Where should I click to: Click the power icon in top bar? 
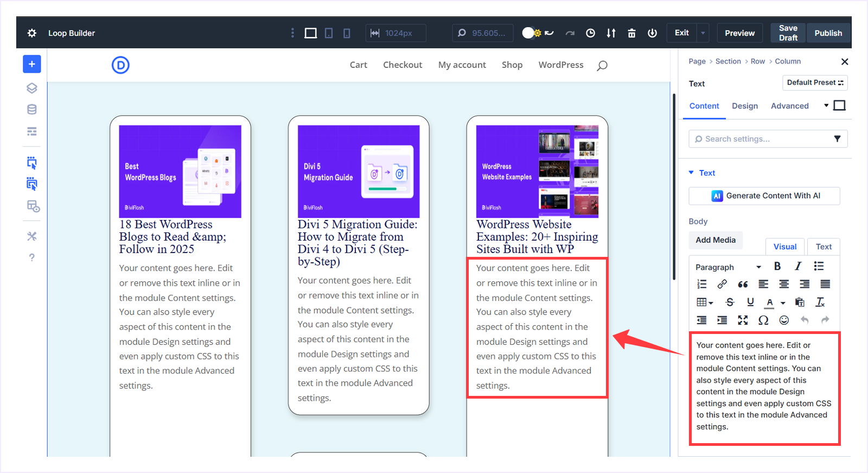653,33
